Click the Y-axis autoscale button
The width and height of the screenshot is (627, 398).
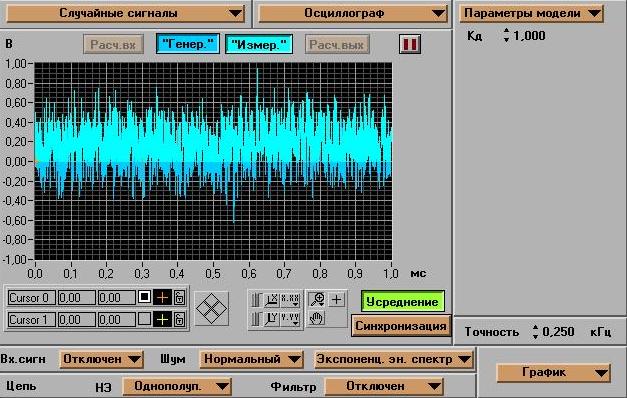(272, 319)
